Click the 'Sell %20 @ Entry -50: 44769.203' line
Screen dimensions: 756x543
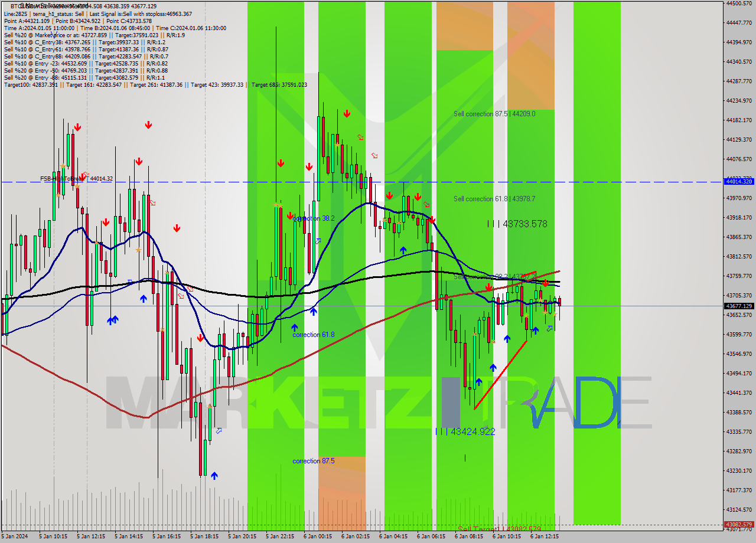[x=86, y=70]
